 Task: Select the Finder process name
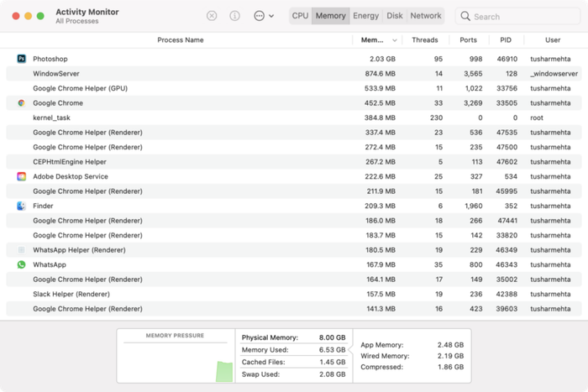(43, 206)
